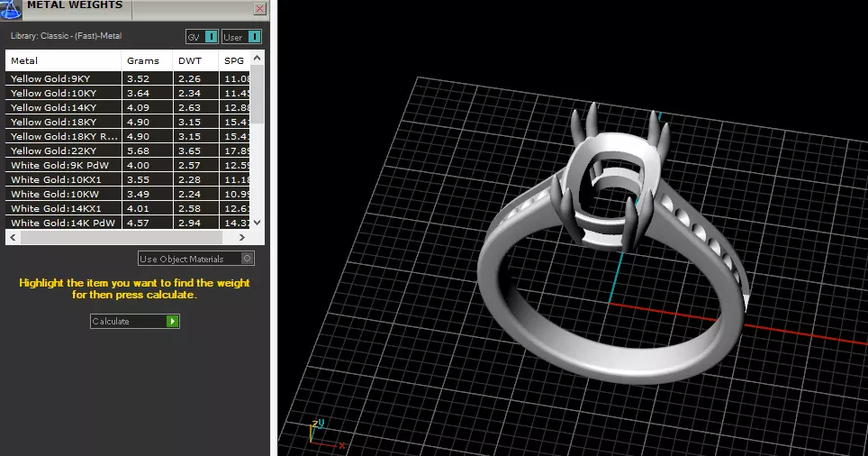Select the White Gold:14KX1 row
The height and width of the screenshot is (456, 868).
point(128,208)
